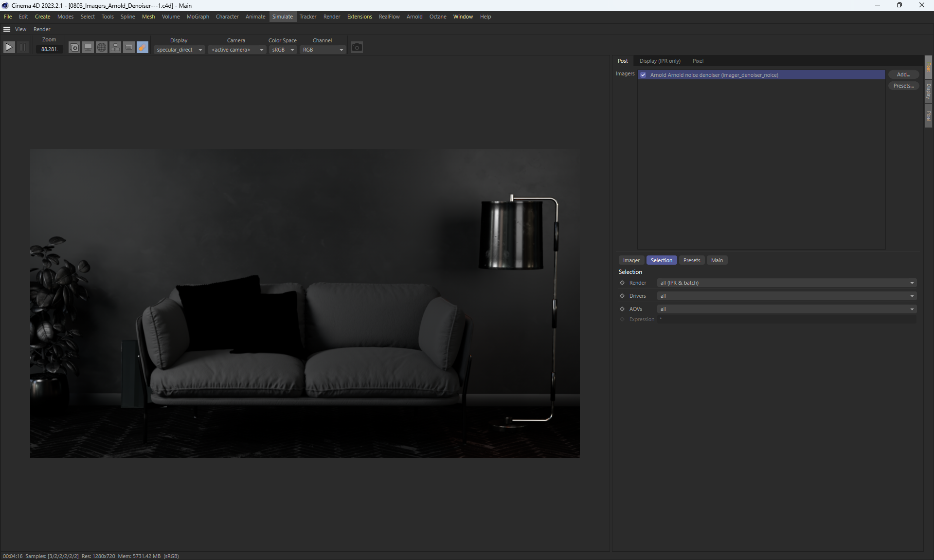934x560 pixels.
Task: Click the Add... imager button
Action: pos(903,74)
